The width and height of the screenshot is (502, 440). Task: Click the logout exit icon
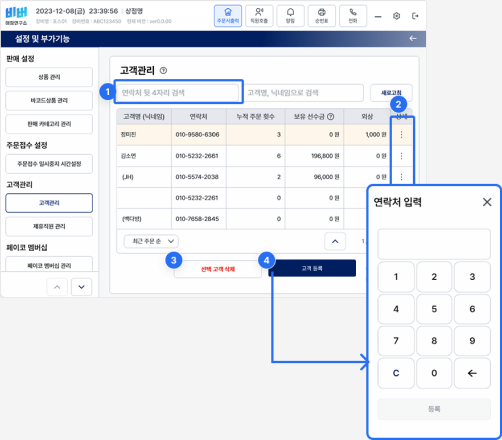click(415, 16)
